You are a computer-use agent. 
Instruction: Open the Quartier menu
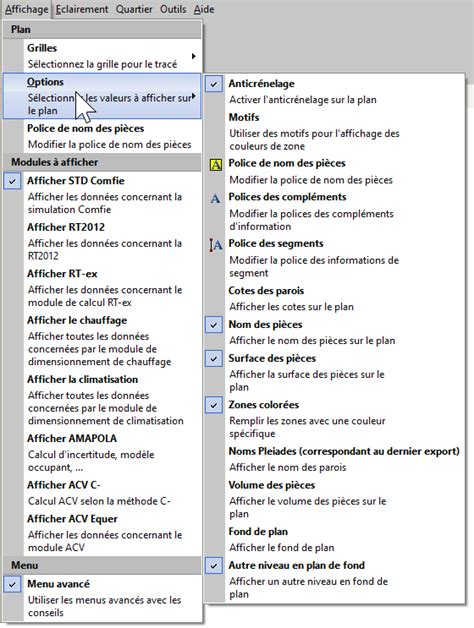pos(134,9)
